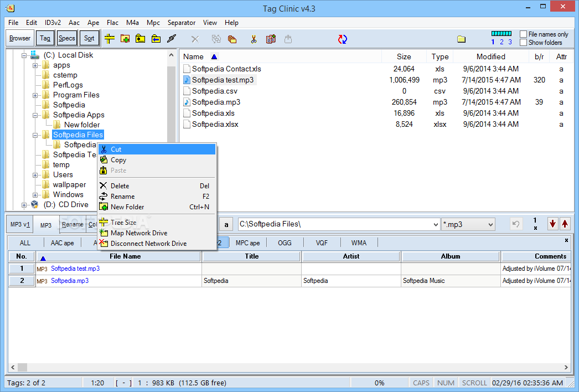Select layout number 3

(510, 42)
